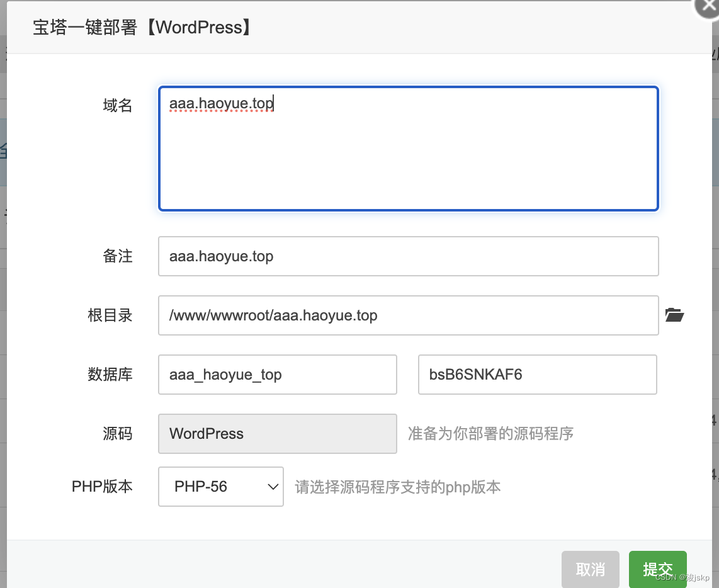Image resolution: width=719 pixels, height=588 pixels.
Task: Close the WordPress deployment dialog
Action: click(708, 6)
